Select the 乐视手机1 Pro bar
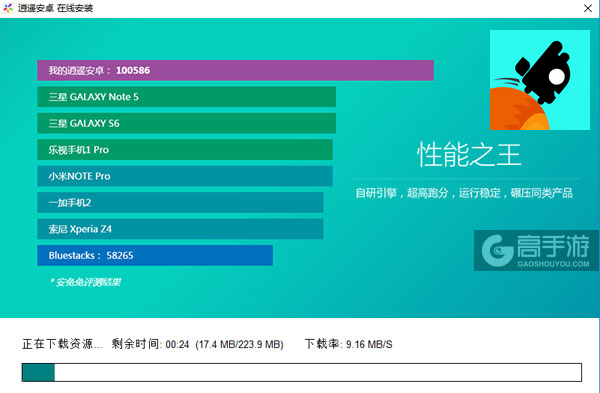 click(x=185, y=150)
